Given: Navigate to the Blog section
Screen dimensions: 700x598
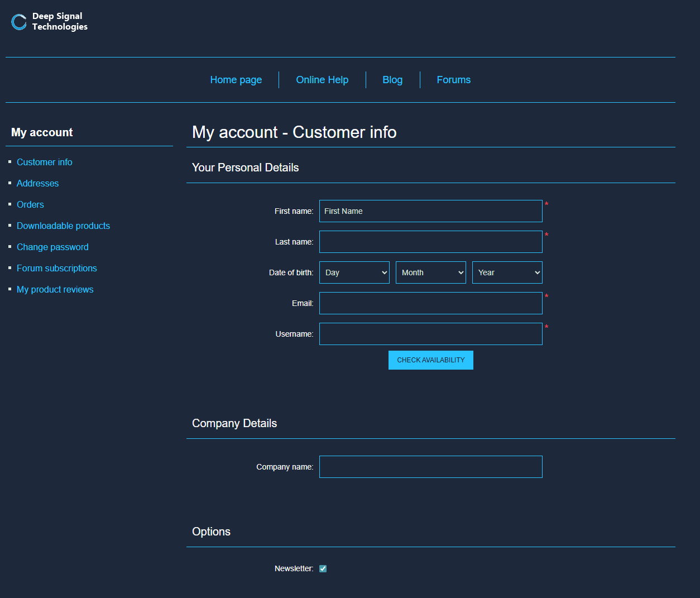Looking at the screenshot, I should coord(392,80).
